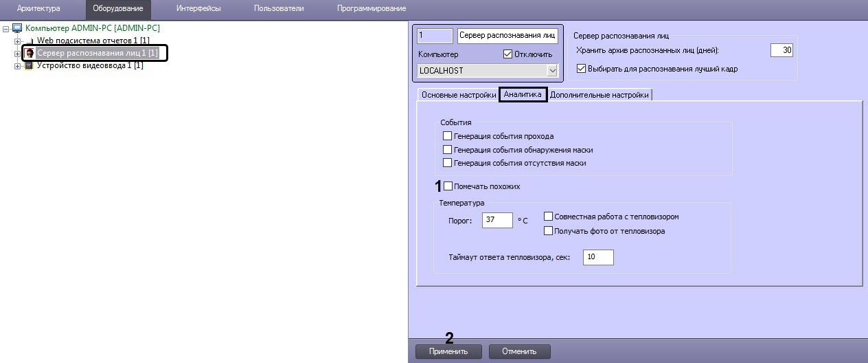Click the face recognition server icon
Viewport: 868px width, 363px height.
[x=29, y=53]
